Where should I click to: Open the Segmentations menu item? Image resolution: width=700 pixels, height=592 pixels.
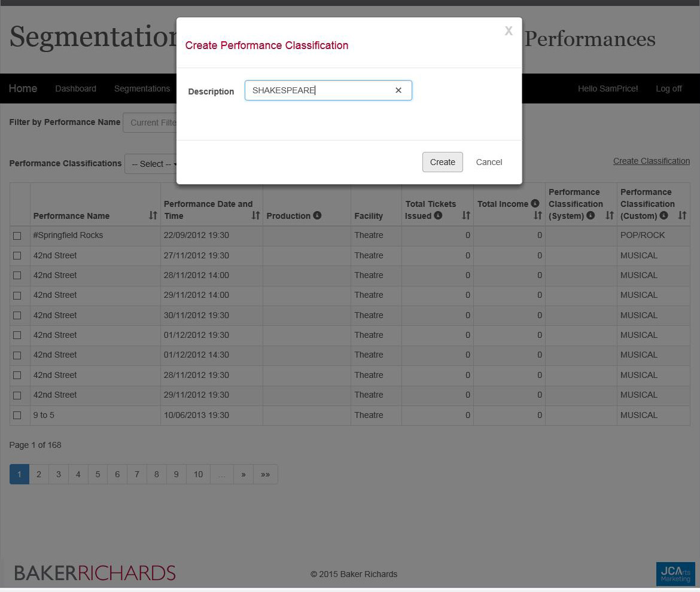(142, 89)
